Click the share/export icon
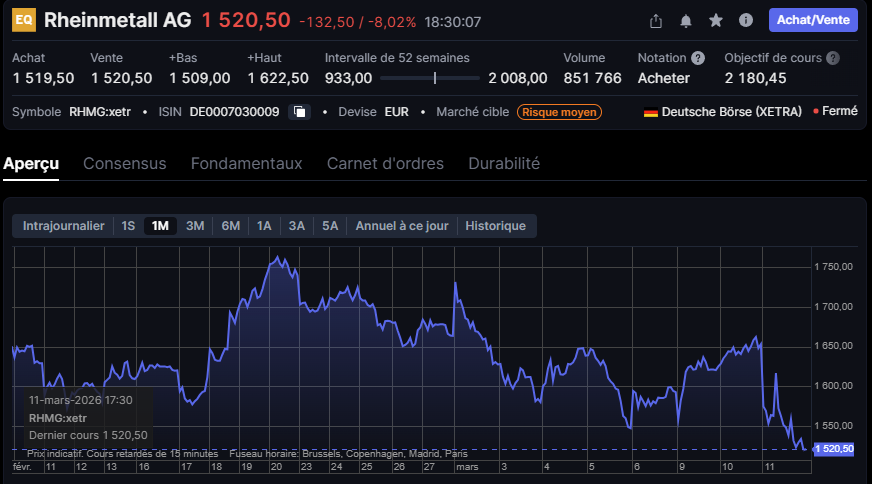872x484 pixels. 656,21
